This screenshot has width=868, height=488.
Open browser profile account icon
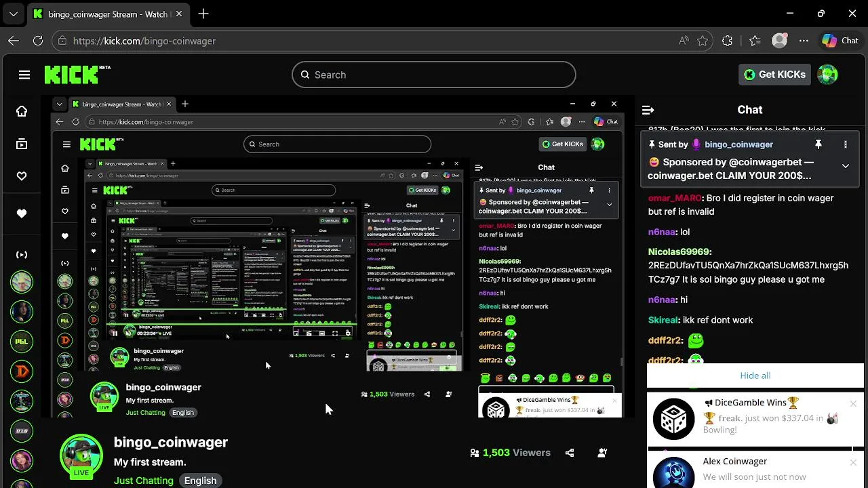point(779,41)
